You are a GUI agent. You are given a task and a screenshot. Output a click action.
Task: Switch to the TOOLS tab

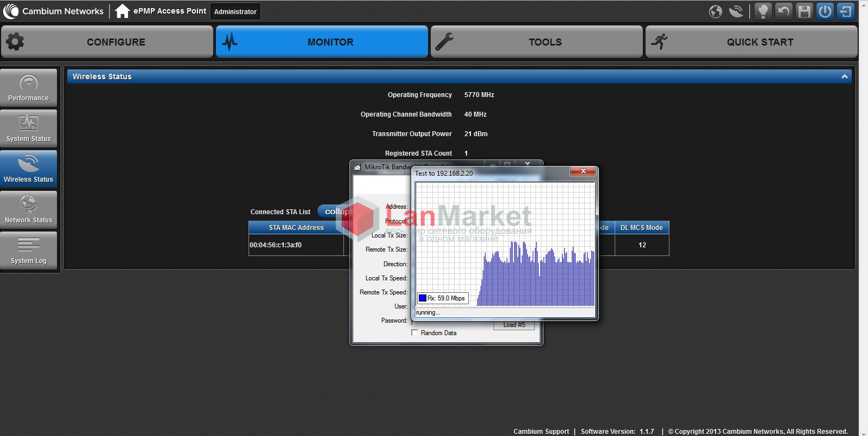click(537, 42)
